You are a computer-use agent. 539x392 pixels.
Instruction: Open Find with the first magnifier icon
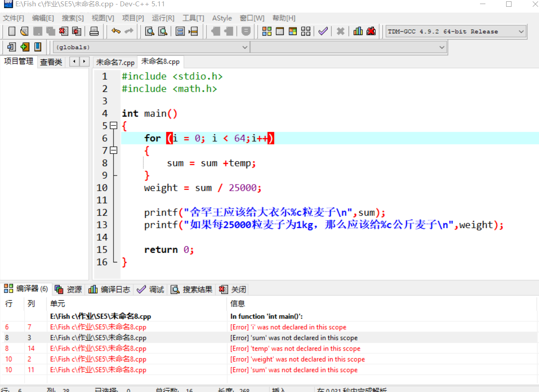tap(149, 31)
